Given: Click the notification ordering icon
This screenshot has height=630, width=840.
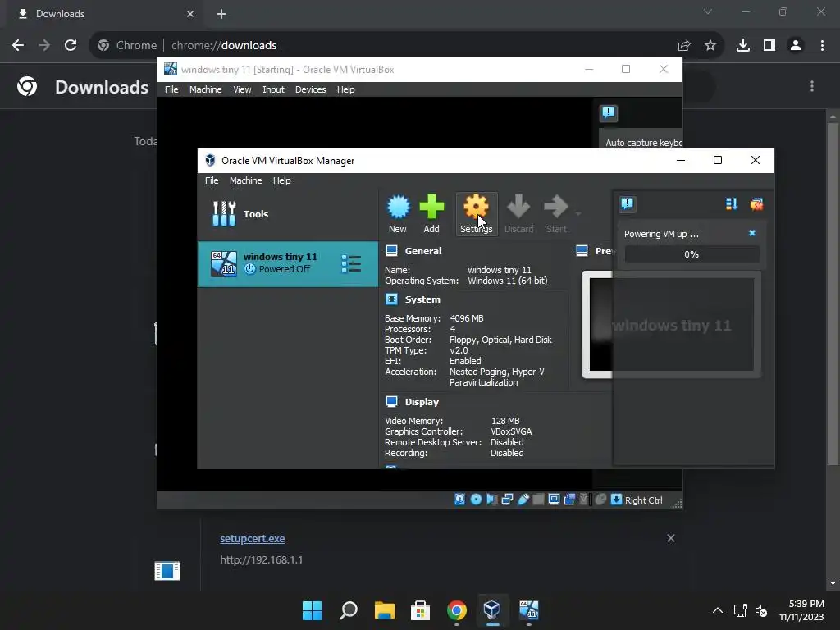Looking at the screenshot, I should coord(731,204).
